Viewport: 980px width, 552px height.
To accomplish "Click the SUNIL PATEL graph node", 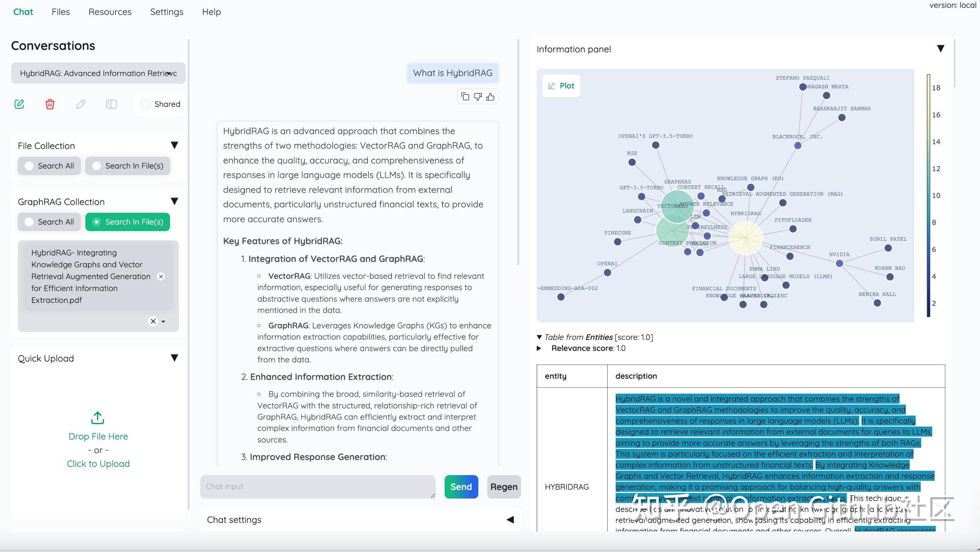I will (888, 248).
